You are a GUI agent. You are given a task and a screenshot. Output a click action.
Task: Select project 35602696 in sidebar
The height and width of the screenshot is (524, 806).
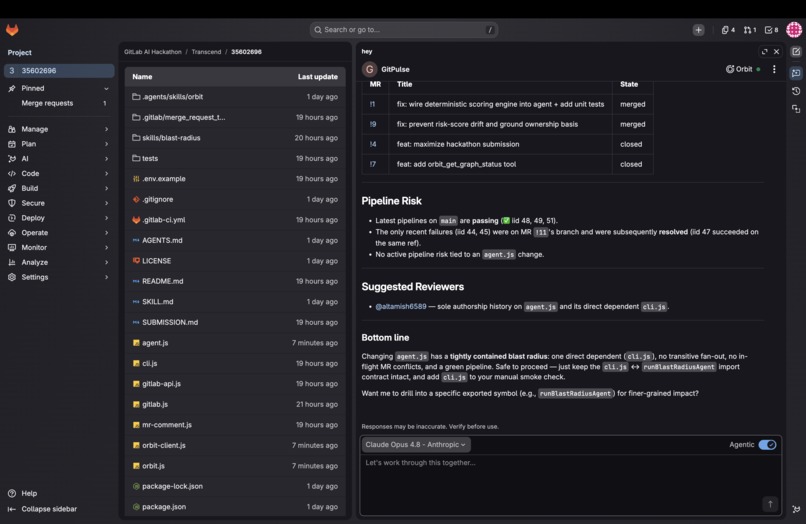click(59, 70)
